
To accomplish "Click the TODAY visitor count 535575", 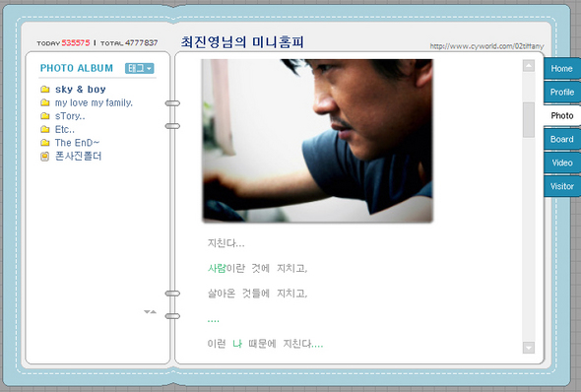I will (76, 43).
